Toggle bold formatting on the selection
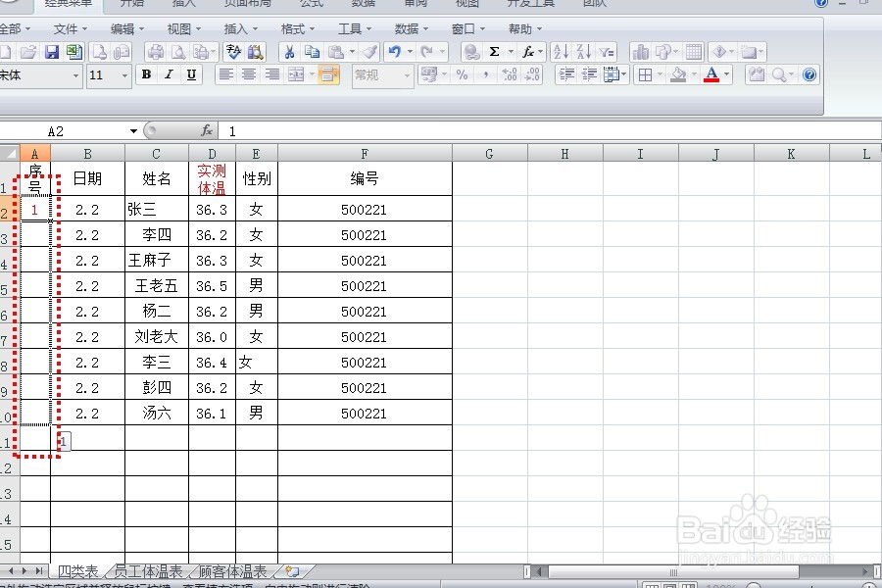This screenshot has height=588, width=882. point(145,74)
